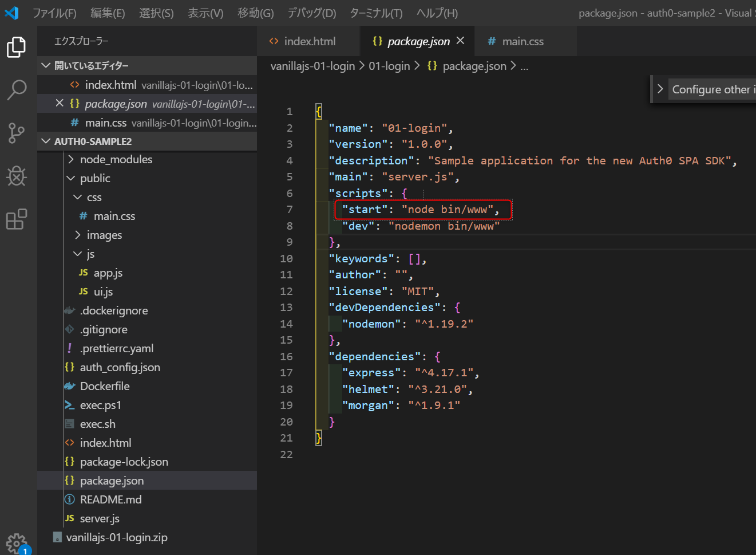Open the Manage gear icon
The height and width of the screenshot is (555, 756).
(x=17, y=543)
